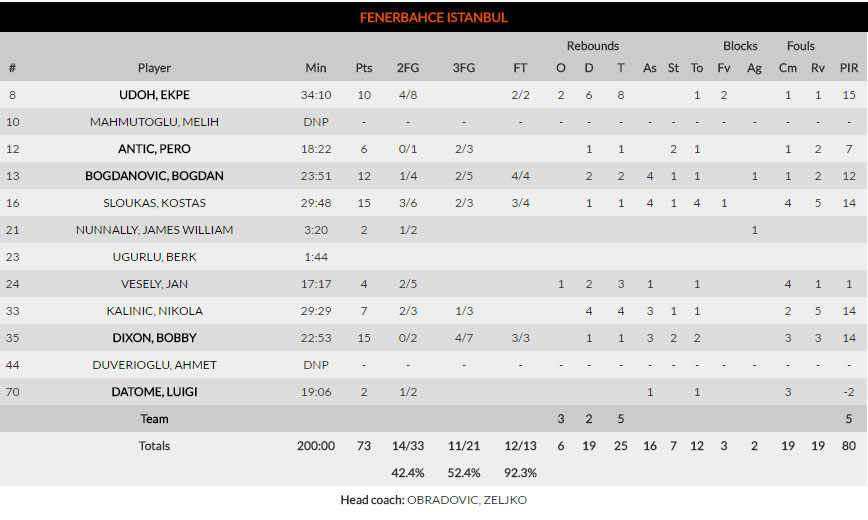Click player name MAHMUTOGLU, MELIH

(154, 122)
